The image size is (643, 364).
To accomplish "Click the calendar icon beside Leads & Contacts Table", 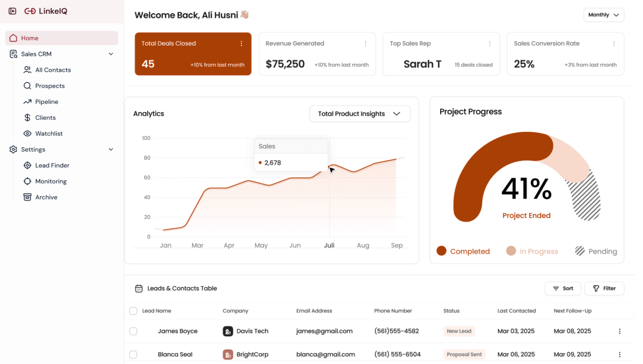I will 139,289.
